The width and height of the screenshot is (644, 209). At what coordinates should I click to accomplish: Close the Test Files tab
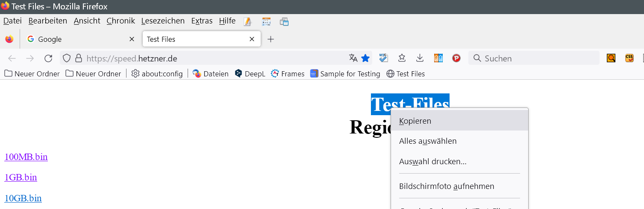252,39
